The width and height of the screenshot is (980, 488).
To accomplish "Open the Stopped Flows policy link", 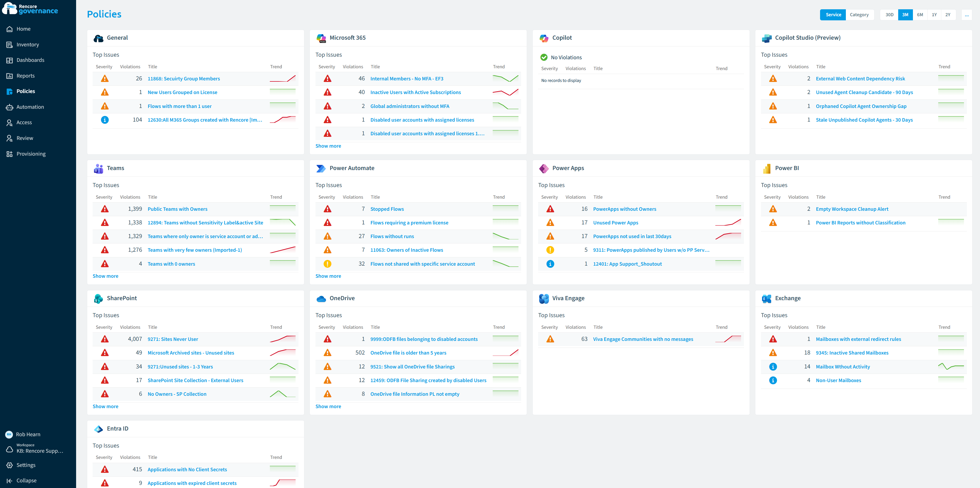I will click(387, 209).
